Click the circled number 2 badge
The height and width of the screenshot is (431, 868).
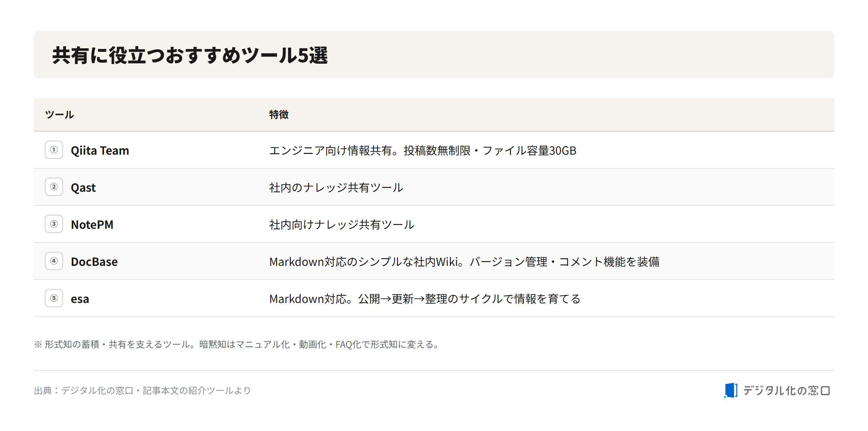54,187
